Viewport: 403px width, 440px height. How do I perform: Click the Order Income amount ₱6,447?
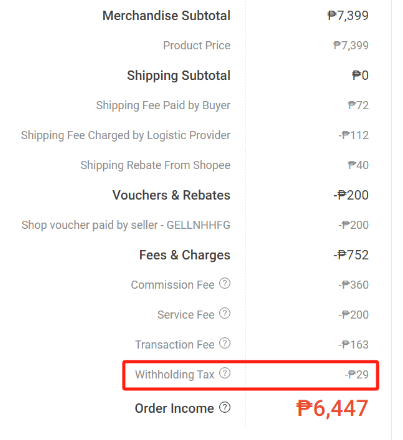(332, 408)
